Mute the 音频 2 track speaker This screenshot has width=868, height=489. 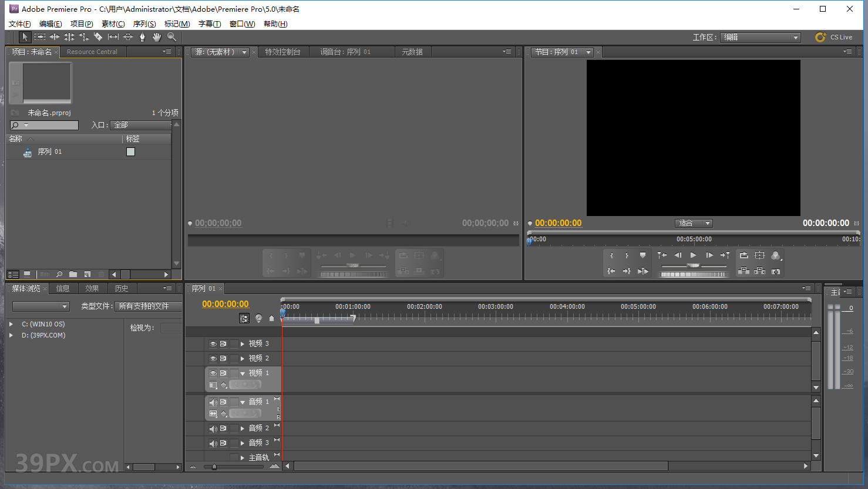tap(213, 428)
